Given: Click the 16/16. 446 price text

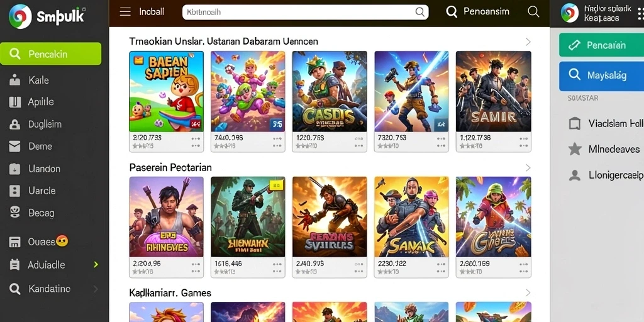Looking at the screenshot, I should 228,264.
